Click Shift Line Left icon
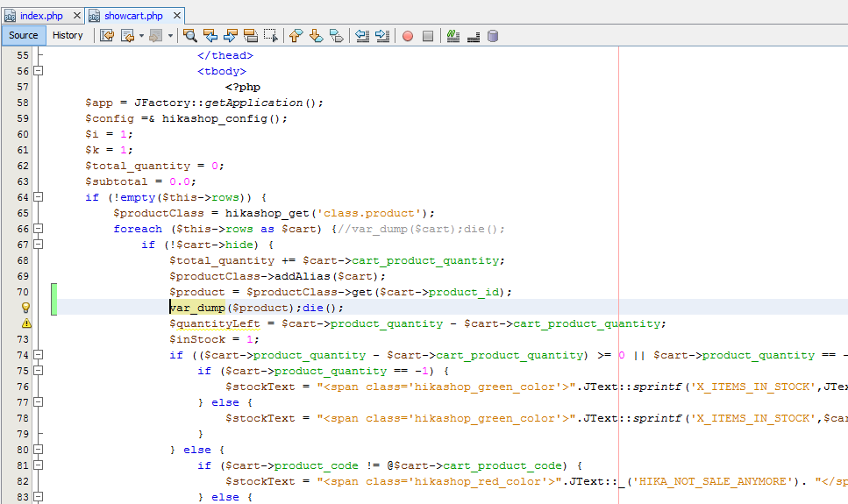Image resolution: width=848 pixels, height=504 pixels. pyautogui.click(x=362, y=36)
